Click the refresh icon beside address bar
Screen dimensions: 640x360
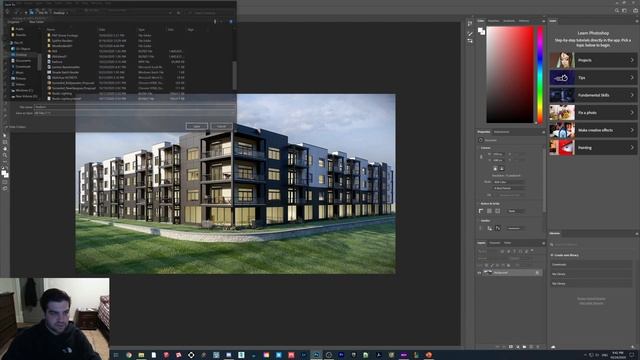coord(178,13)
